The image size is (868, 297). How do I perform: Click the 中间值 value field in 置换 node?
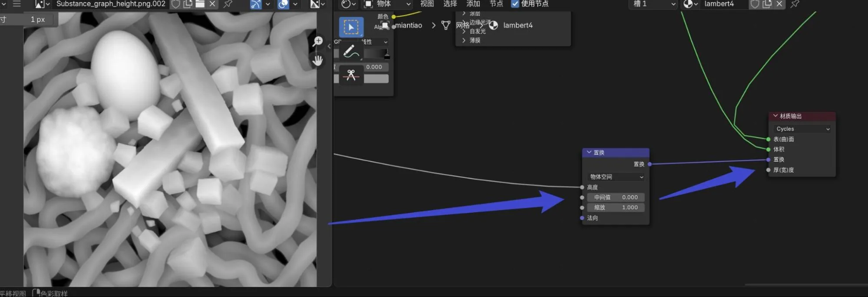pyautogui.click(x=616, y=197)
